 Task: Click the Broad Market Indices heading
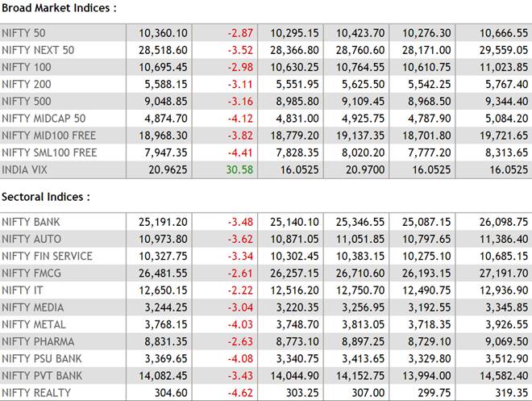pyautogui.click(x=59, y=8)
